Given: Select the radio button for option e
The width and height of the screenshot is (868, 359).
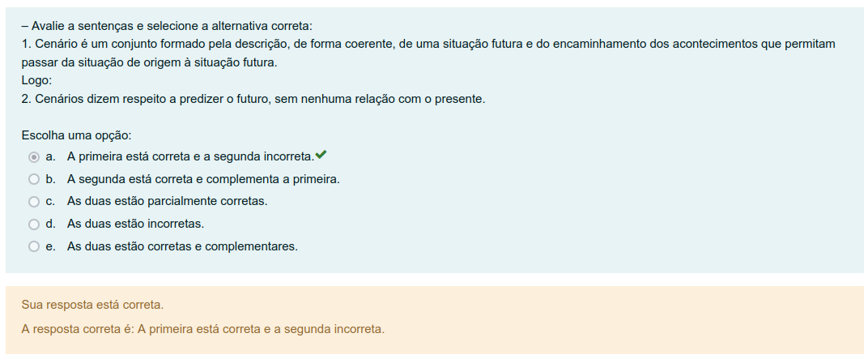Looking at the screenshot, I should coord(33,246).
